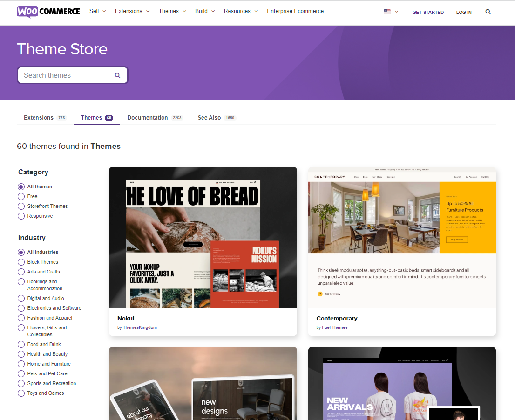The image size is (515, 420).
Task: Click the Sell navigation item
Action: [x=94, y=11]
